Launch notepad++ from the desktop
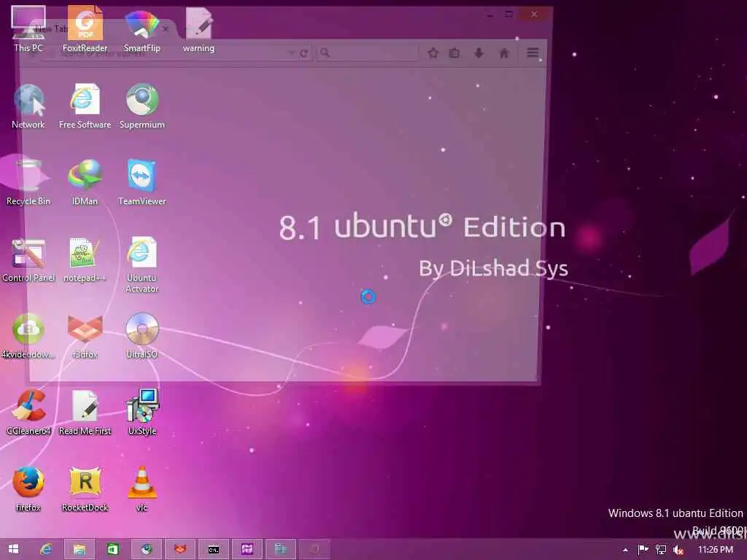 [85, 260]
